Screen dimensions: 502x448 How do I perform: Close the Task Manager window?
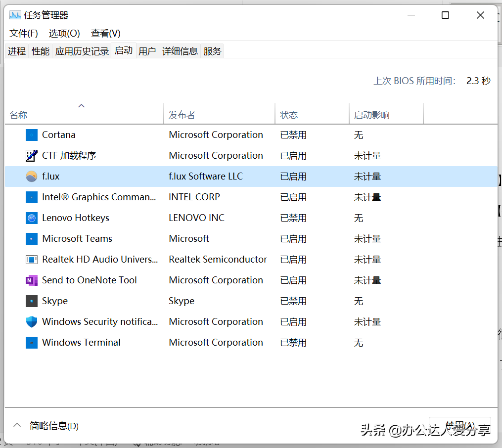coord(480,15)
